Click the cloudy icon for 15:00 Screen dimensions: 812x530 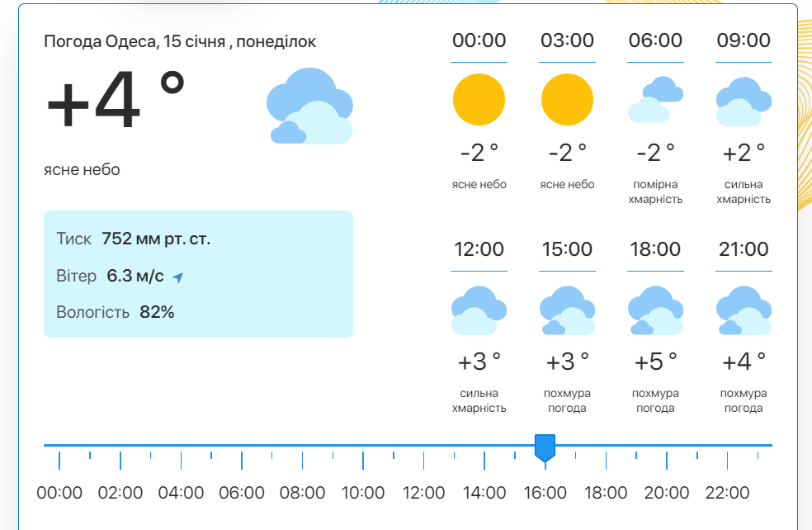tap(567, 310)
